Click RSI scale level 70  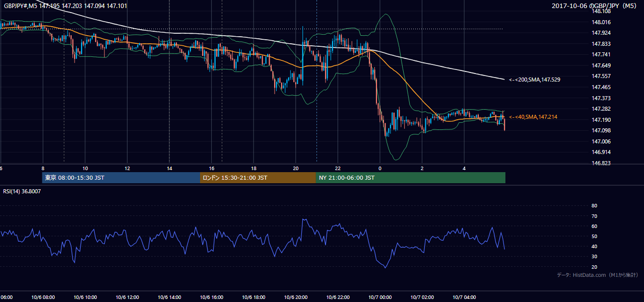594,216
